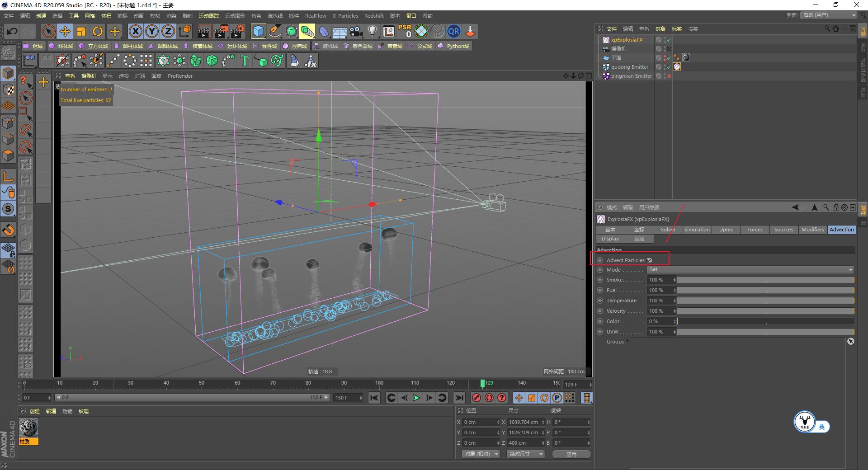Open the Mode dropdown set to Set
Screen dimensions: 868x470
pos(750,269)
